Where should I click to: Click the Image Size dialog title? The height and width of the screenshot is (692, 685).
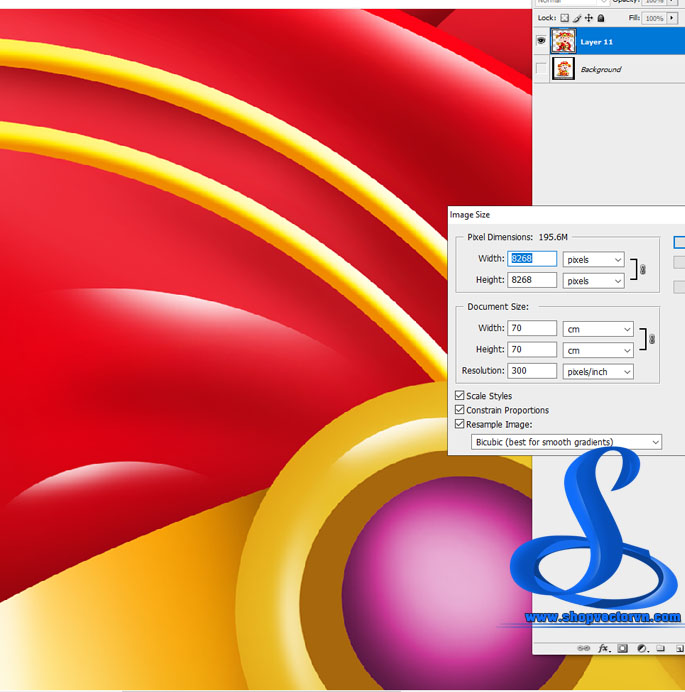(470, 215)
